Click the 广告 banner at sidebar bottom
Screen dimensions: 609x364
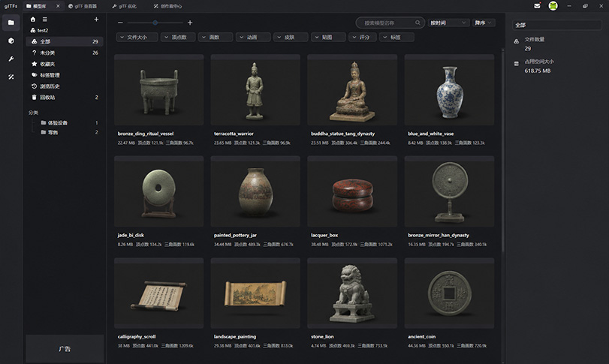[65, 349]
